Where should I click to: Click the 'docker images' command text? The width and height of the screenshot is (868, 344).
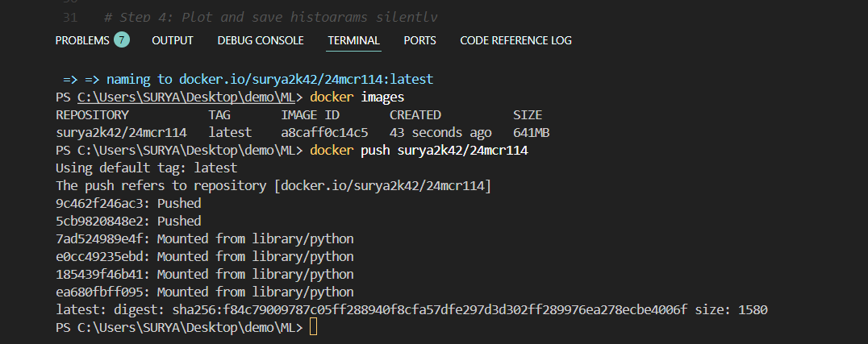(357, 97)
